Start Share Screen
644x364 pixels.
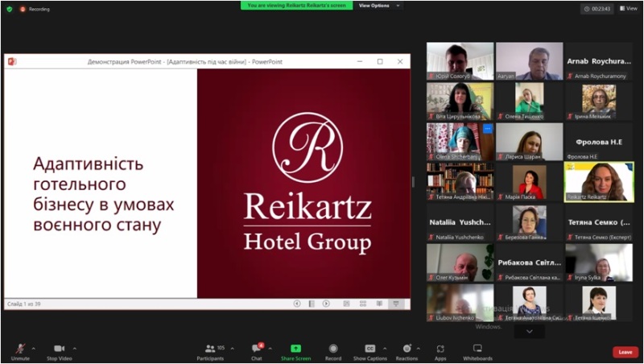coord(295,350)
